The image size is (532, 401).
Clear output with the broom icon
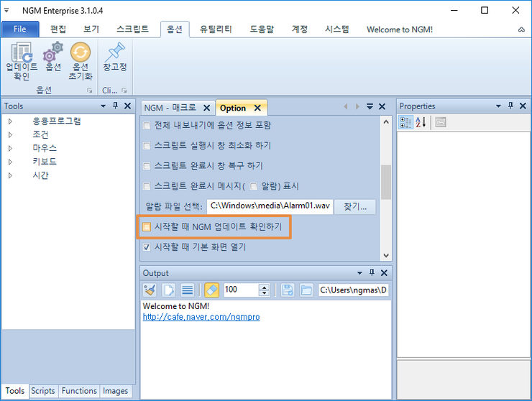click(x=150, y=290)
